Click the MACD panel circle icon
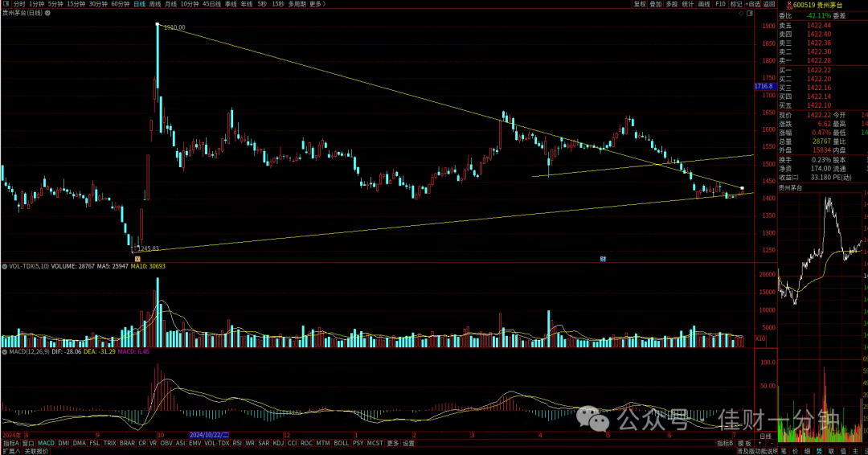 (x=5, y=351)
